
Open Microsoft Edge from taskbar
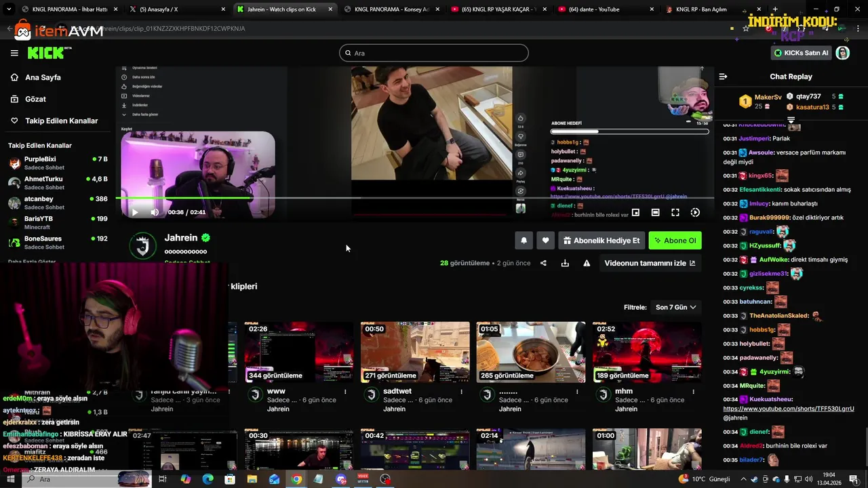click(208, 479)
